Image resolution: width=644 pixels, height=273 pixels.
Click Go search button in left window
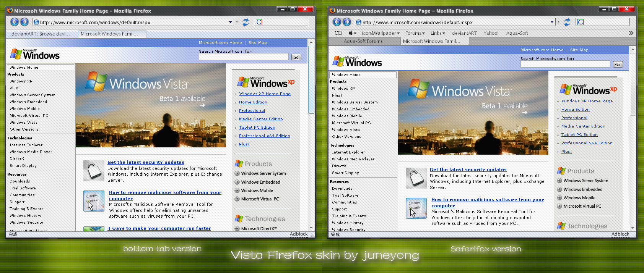click(x=296, y=57)
